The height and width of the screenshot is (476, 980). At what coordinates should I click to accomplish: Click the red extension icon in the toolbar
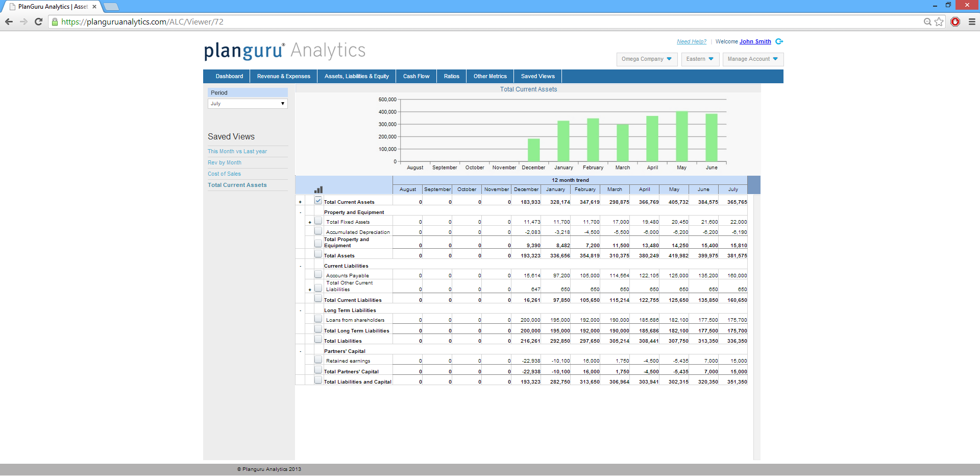pos(955,21)
